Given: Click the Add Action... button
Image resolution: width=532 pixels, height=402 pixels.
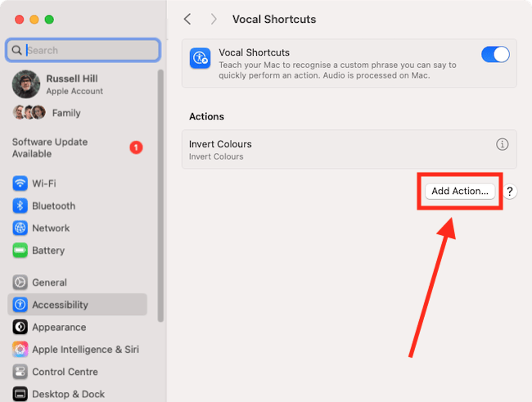Looking at the screenshot, I should tap(459, 191).
